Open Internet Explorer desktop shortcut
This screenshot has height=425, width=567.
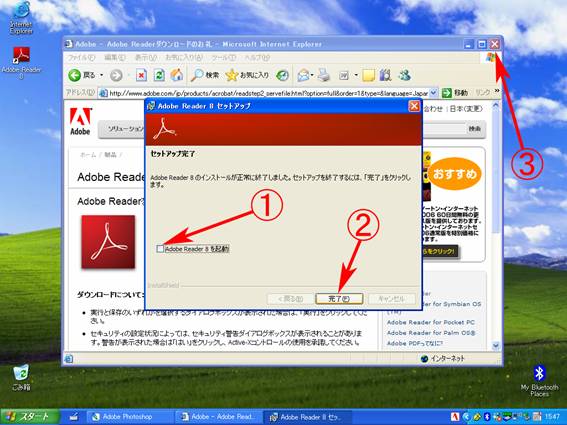[x=21, y=18]
